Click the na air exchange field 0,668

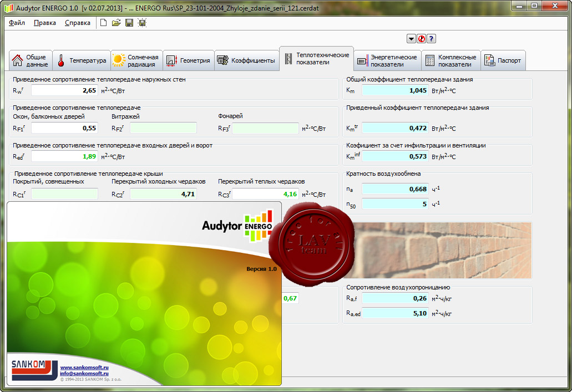395,189
